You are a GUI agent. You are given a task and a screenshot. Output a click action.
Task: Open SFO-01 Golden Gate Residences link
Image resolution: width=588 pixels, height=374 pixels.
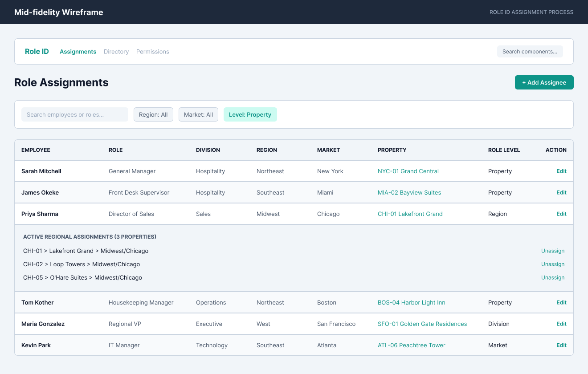click(422, 324)
